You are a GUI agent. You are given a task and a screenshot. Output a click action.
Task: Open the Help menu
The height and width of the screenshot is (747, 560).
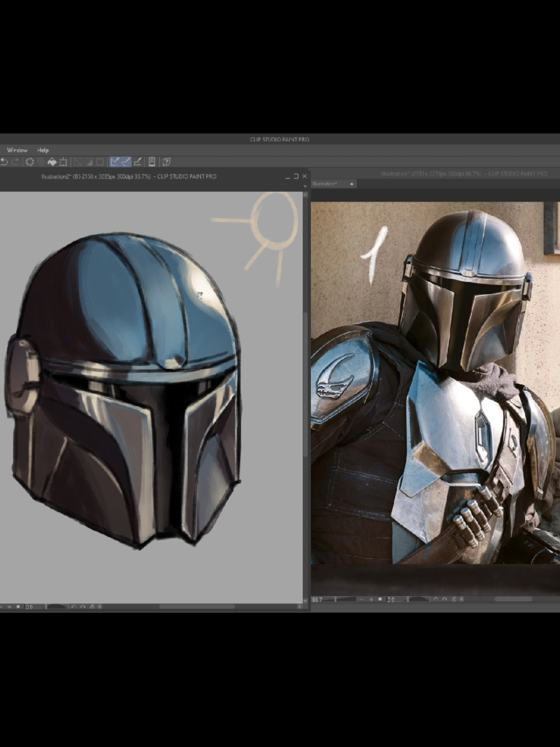coord(43,150)
